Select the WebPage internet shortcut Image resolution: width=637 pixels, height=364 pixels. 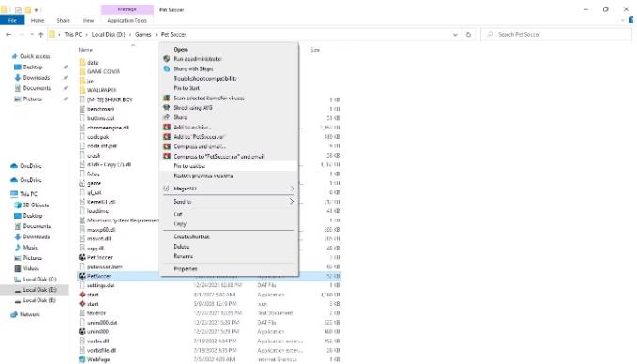click(99, 359)
